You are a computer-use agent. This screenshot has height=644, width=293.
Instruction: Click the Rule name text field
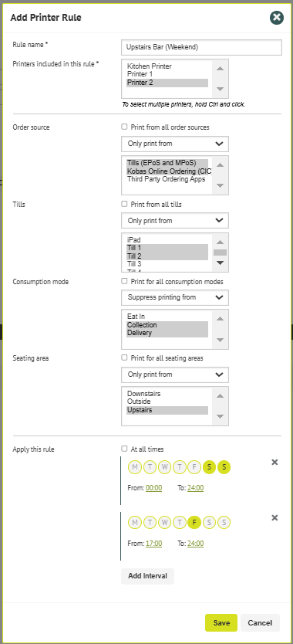pyautogui.click(x=201, y=47)
